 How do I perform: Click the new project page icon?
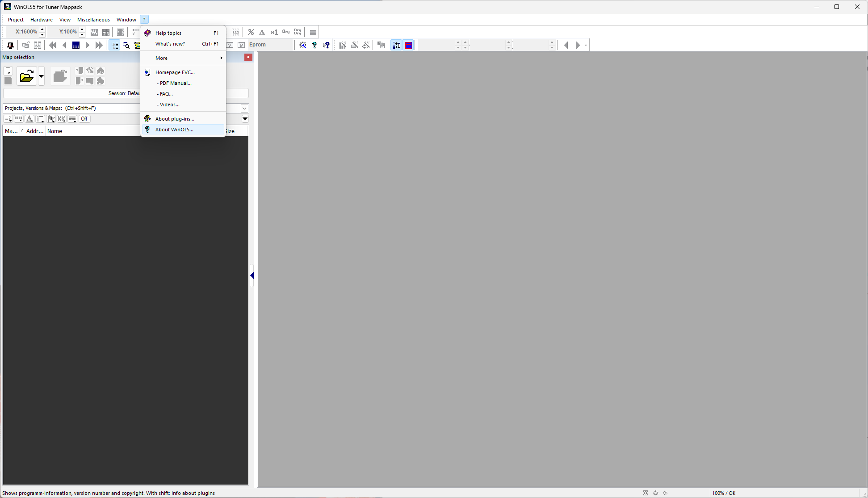(8, 71)
